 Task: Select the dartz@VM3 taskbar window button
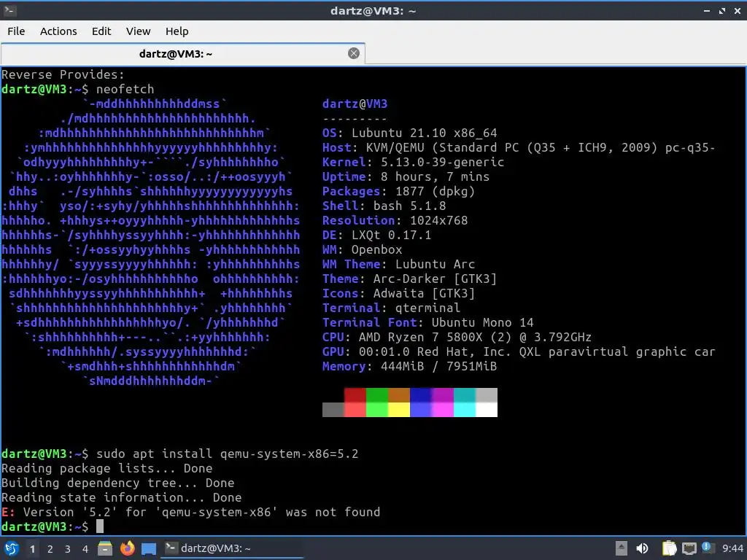pyautogui.click(x=232, y=548)
